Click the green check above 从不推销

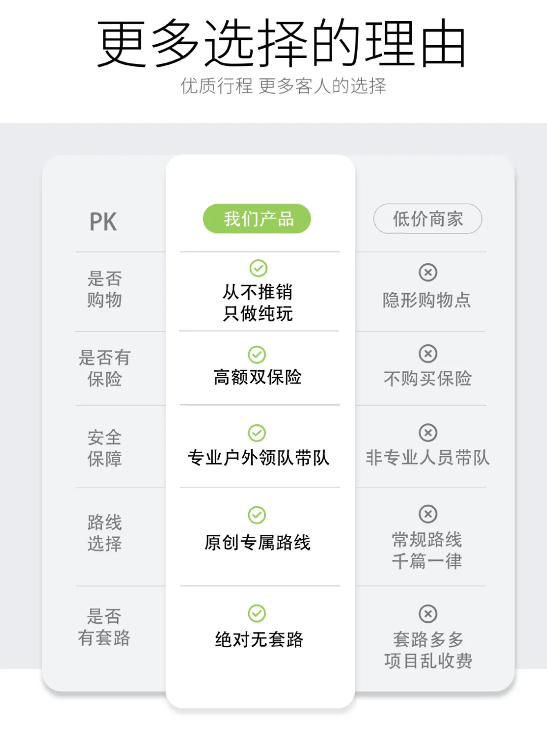point(258,268)
